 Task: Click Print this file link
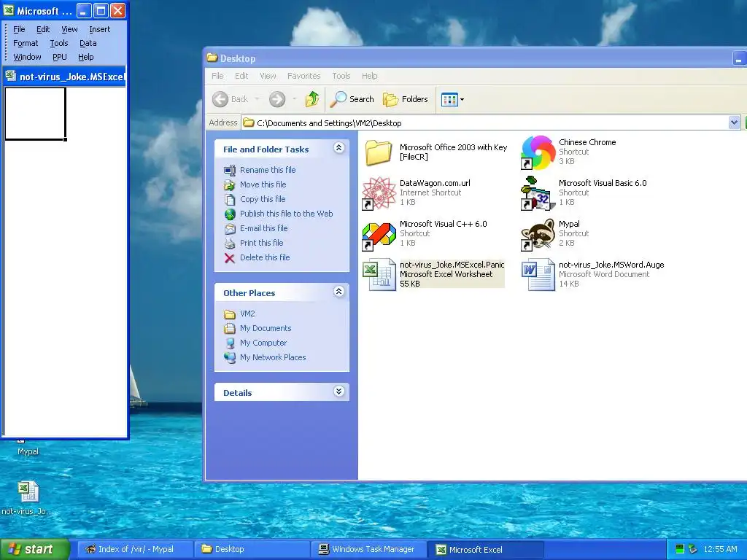(x=262, y=243)
